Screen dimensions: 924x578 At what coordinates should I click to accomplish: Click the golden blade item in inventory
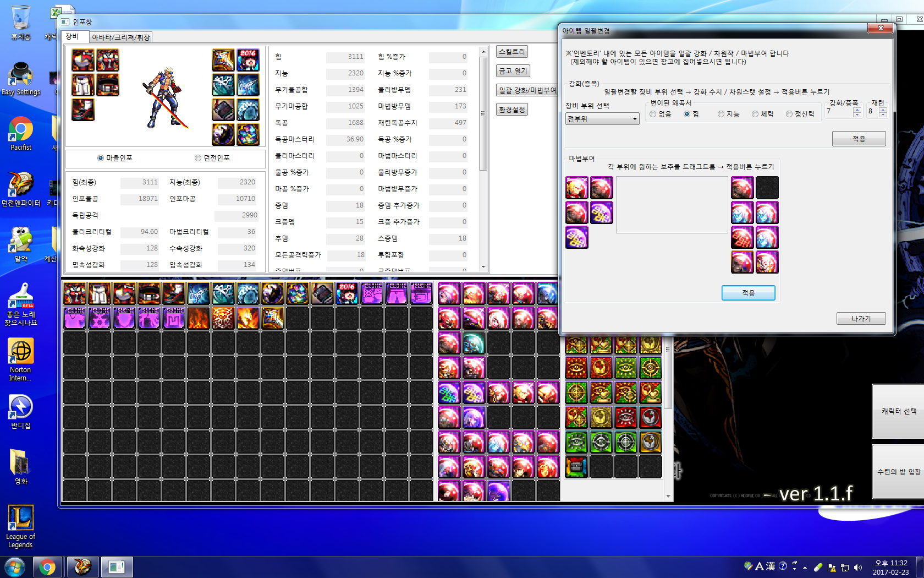click(273, 318)
